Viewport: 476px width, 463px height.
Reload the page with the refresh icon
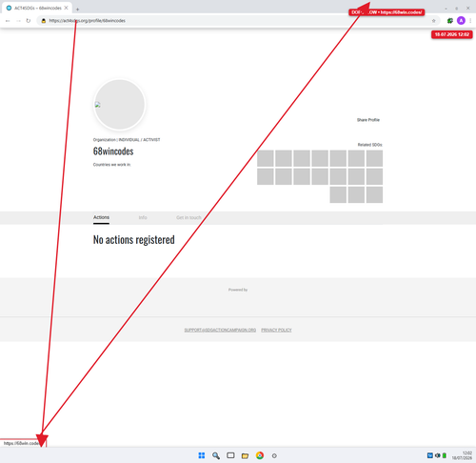(29, 21)
